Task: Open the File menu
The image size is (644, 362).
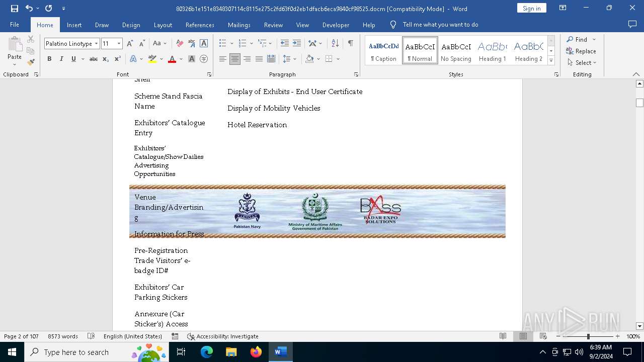Action: coord(15,25)
